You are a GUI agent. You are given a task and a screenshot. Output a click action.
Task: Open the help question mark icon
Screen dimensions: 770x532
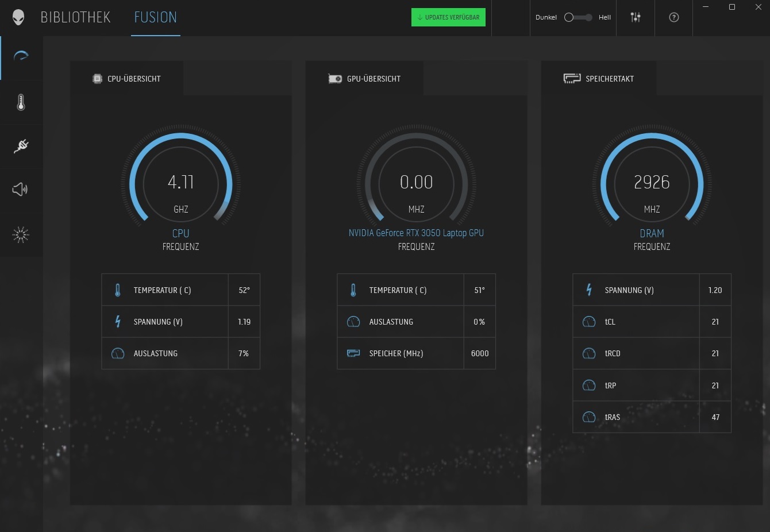(x=674, y=17)
